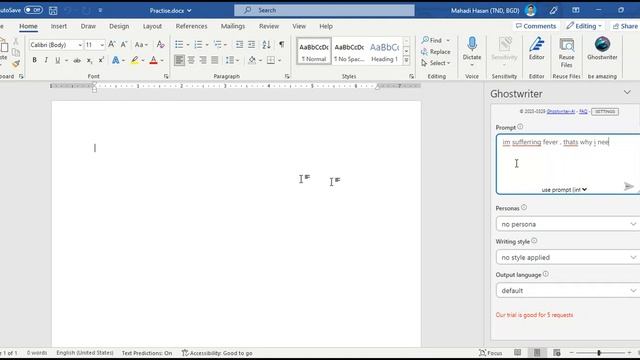Apply Heading 1 style
Screen dimensions: 640x360
[384, 51]
